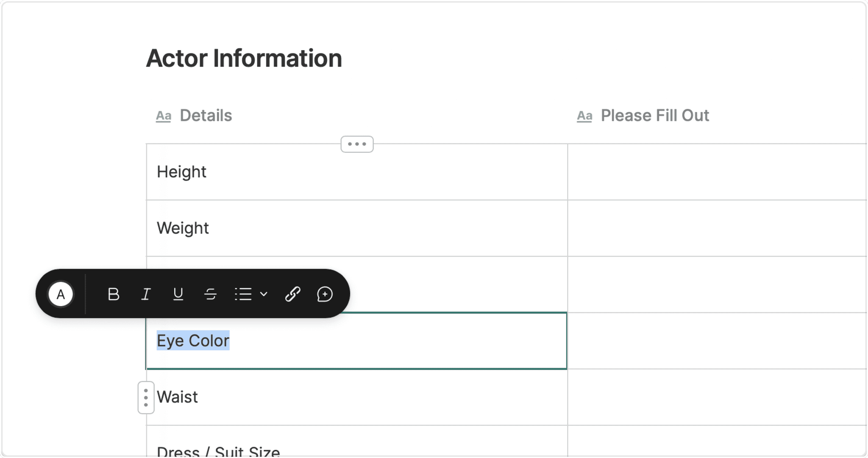Select the Details column header

click(x=206, y=115)
